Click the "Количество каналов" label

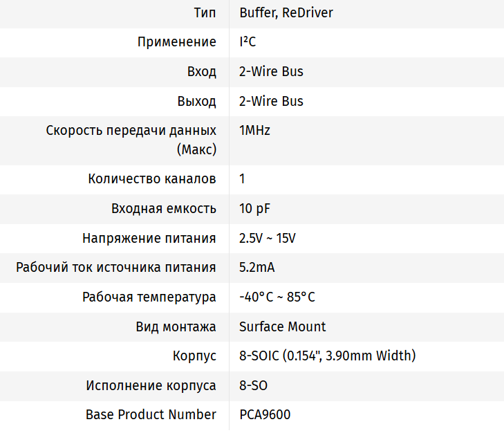(x=152, y=179)
